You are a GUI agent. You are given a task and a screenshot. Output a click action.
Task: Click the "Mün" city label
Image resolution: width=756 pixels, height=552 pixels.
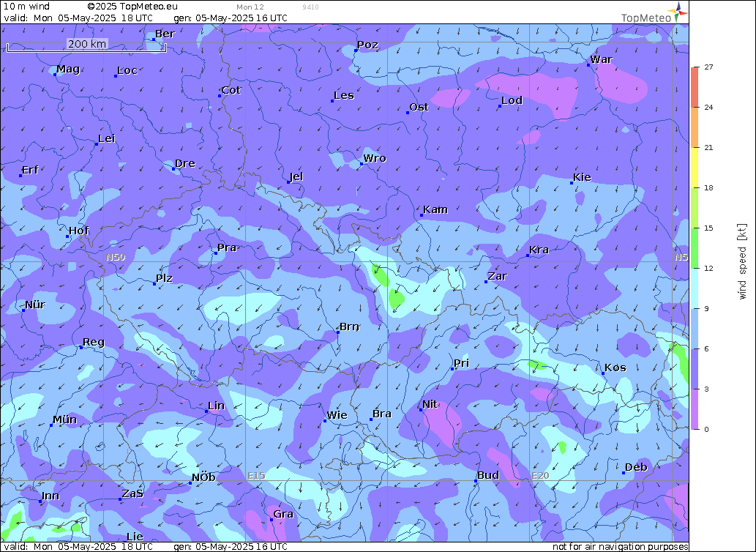pos(64,419)
